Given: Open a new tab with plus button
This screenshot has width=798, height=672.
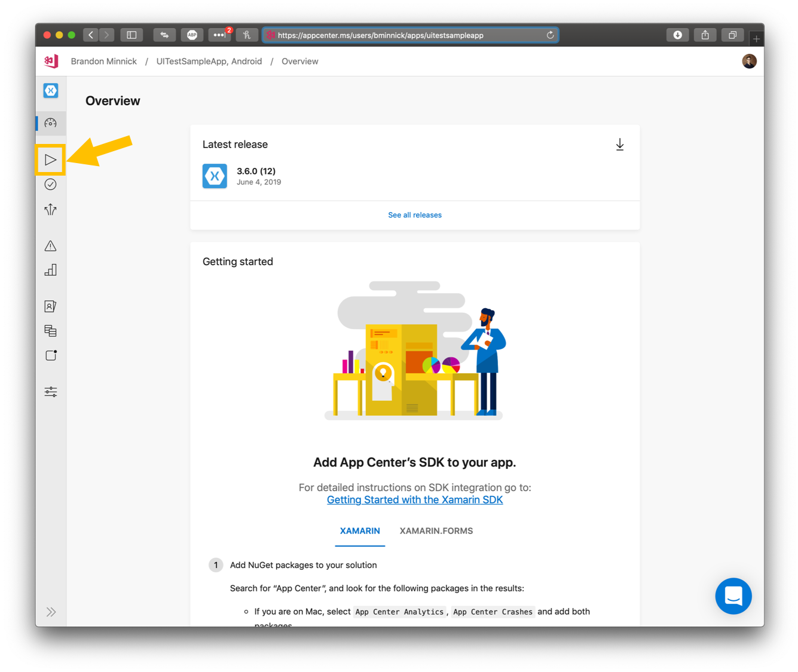Looking at the screenshot, I should [756, 39].
